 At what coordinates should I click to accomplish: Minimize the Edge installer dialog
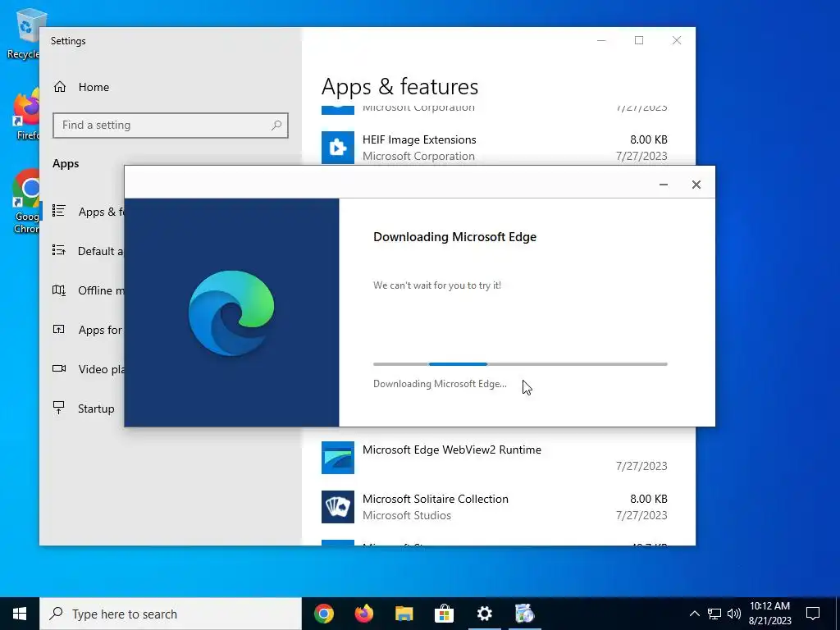point(663,185)
